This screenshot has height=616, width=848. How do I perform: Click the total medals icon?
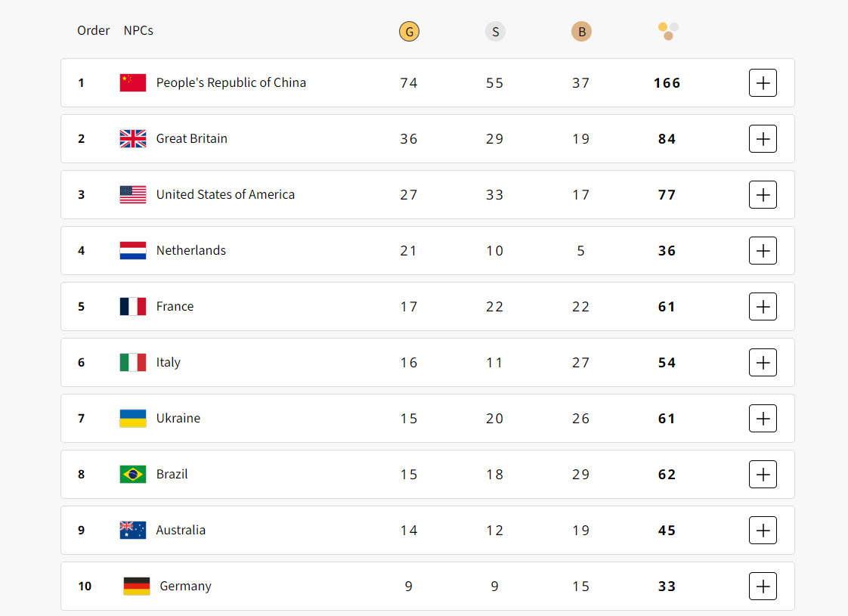668,31
